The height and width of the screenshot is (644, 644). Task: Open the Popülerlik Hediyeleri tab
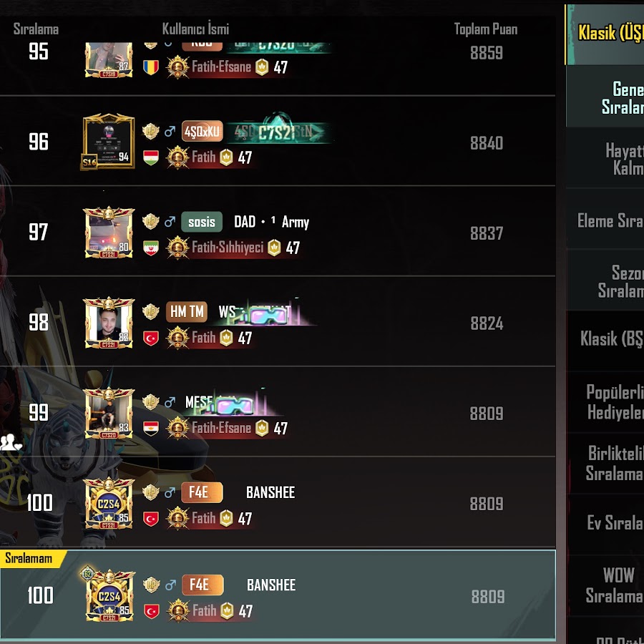click(605, 401)
